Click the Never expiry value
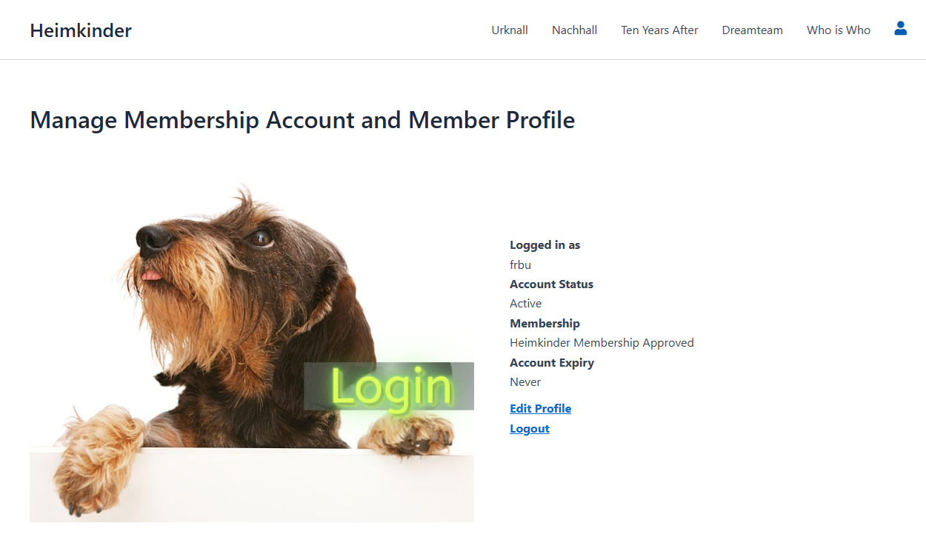 click(x=524, y=382)
